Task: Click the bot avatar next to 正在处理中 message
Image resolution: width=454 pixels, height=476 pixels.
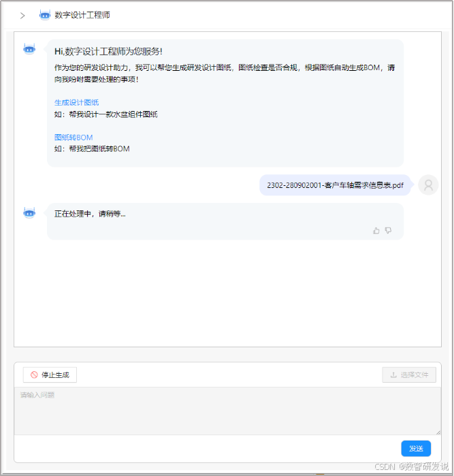Action: click(x=29, y=212)
